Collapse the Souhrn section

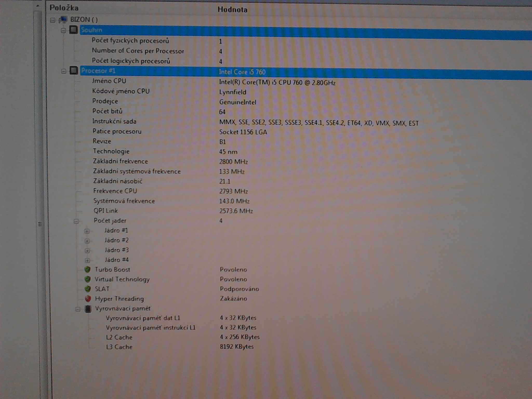pos(63,31)
